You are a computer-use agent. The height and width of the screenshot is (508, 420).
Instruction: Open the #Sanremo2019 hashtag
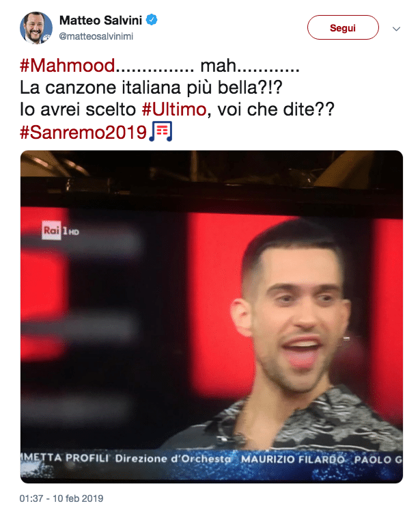click(x=83, y=132)
